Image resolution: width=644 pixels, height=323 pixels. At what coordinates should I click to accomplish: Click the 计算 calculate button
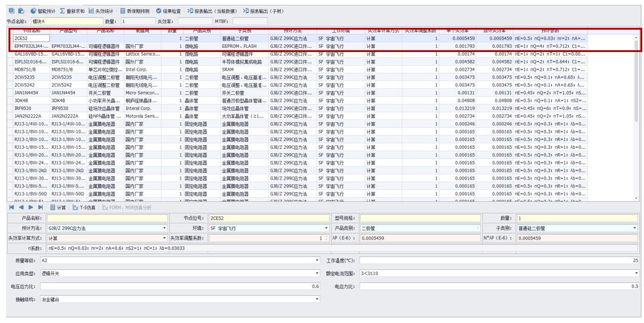(58, 207)
